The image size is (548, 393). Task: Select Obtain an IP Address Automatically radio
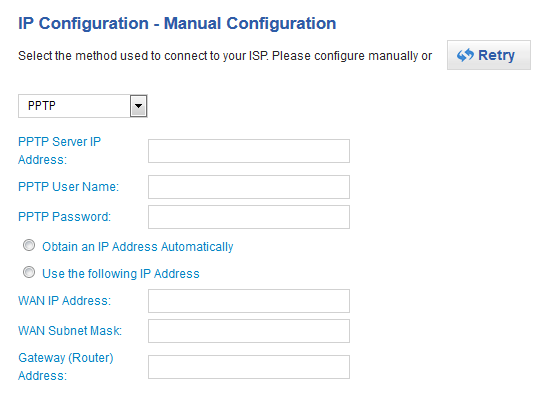pos(29,245)
